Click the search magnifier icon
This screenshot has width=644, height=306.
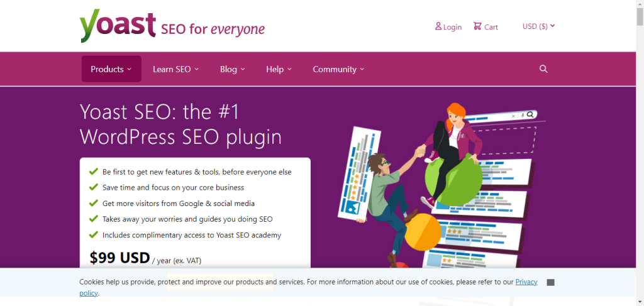tap(543, 69)
